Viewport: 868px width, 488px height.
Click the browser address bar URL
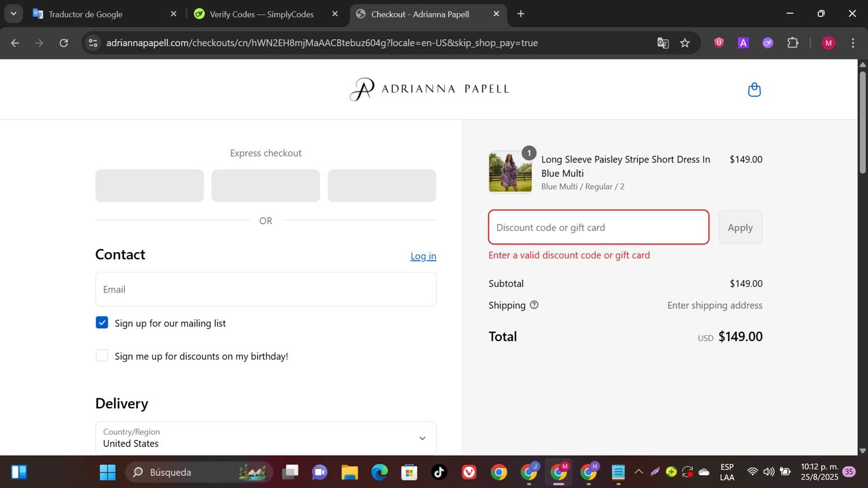322,43
